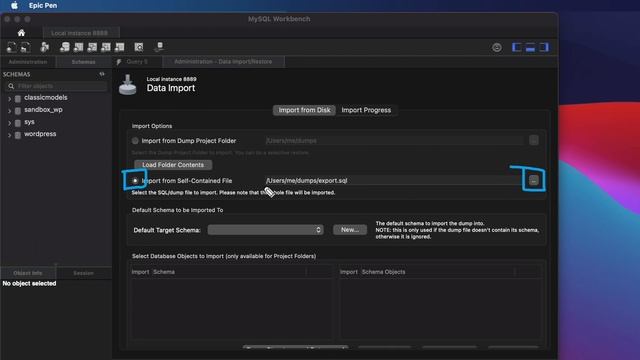Open the search table data tool
640x360 pixels.
pos(139,47)
